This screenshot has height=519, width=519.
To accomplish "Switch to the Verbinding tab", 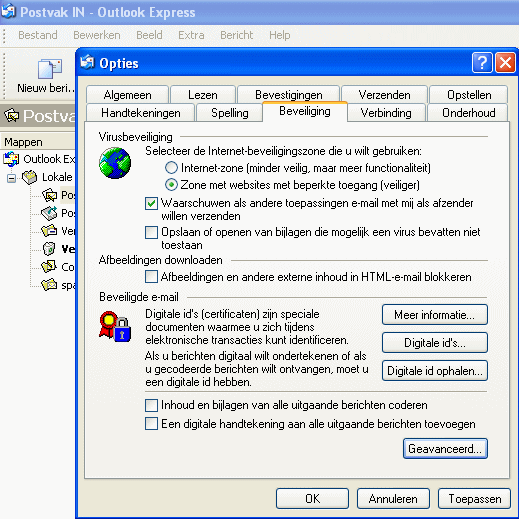I will click(386, 113).
